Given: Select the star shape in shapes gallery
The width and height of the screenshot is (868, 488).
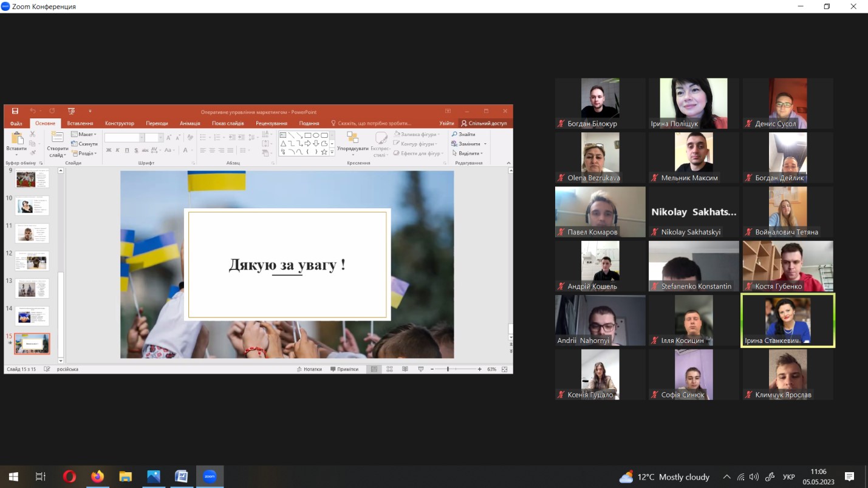Looking at the screenshot, I should tap(324, 152).
